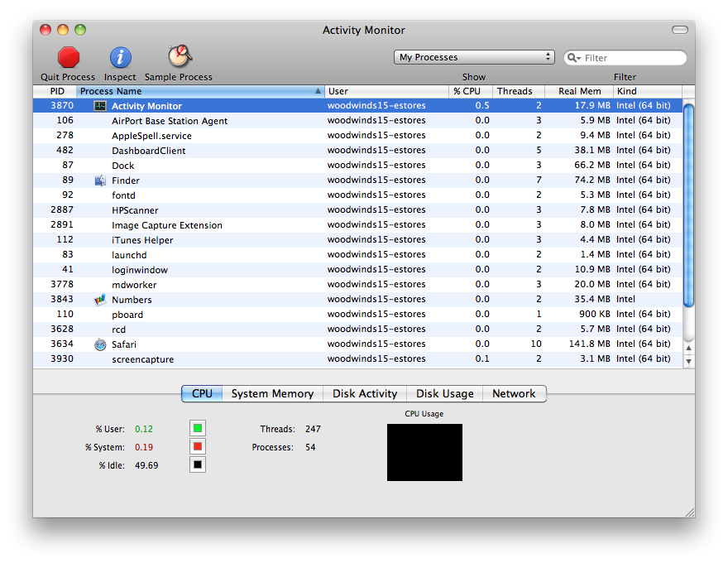Sort the list by PID column
728x563 pixels.
click(x=56, y=91)
